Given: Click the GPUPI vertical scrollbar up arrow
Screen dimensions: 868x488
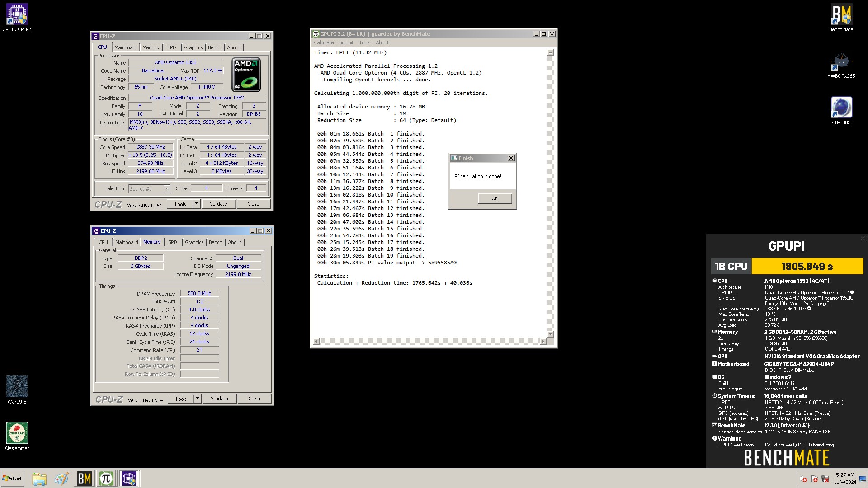Looking at the screenshot, I should [x=550, y=53].
